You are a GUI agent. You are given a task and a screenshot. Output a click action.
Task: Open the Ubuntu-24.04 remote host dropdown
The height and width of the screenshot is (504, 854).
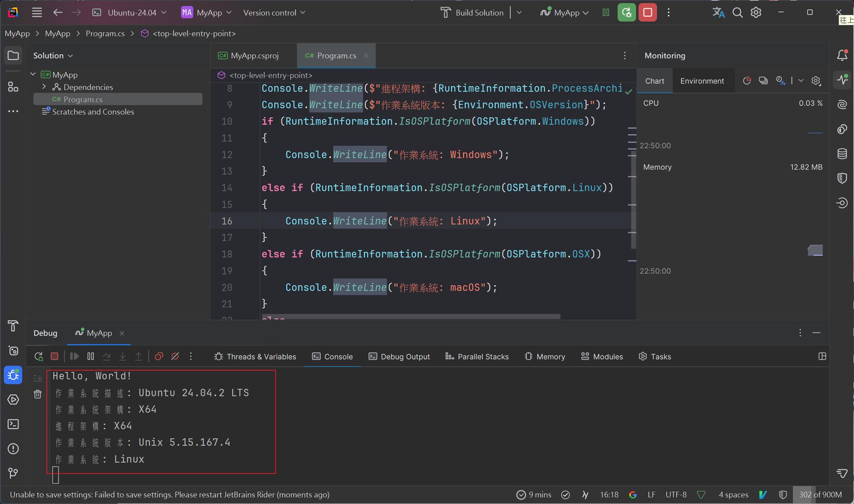[129, 13]
